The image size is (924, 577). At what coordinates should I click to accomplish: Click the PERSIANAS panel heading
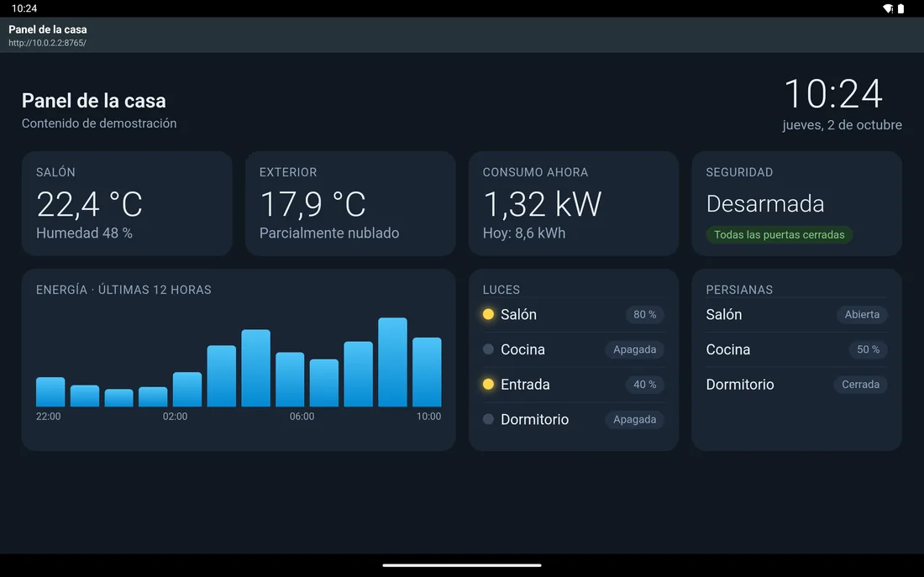coord(739,290)
